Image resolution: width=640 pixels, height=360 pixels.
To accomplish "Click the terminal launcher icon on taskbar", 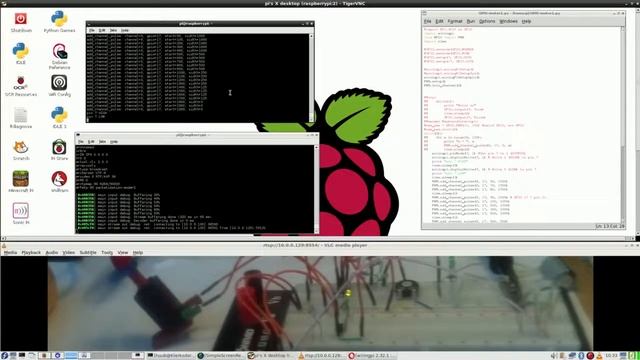I will coord(22,356).
